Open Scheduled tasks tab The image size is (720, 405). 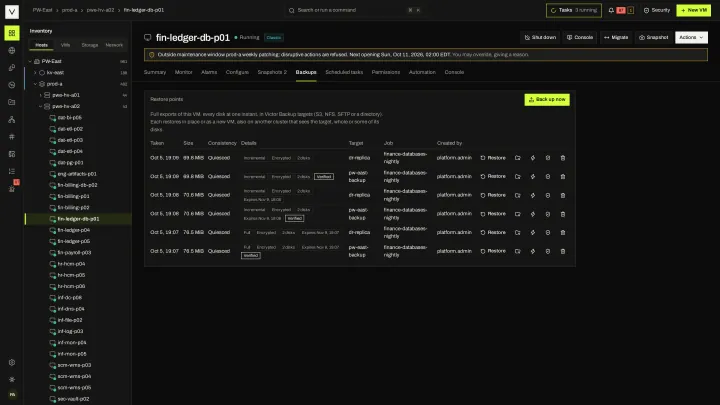344,72
